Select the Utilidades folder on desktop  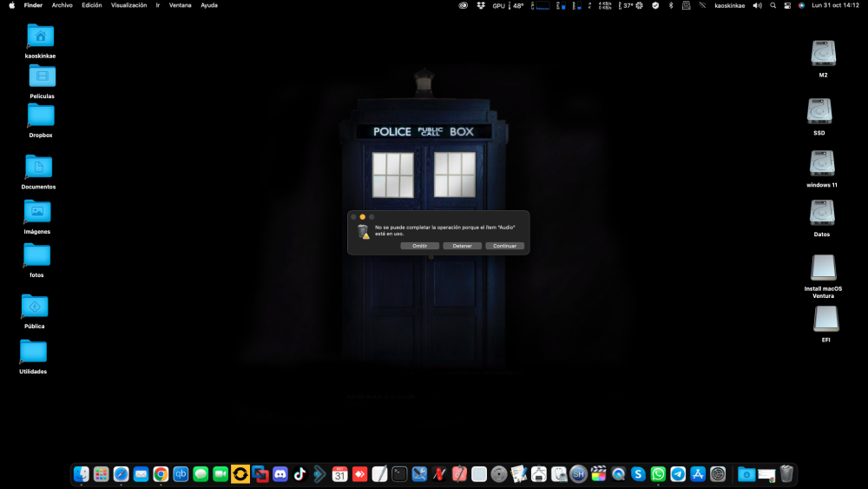coord(33,353)
